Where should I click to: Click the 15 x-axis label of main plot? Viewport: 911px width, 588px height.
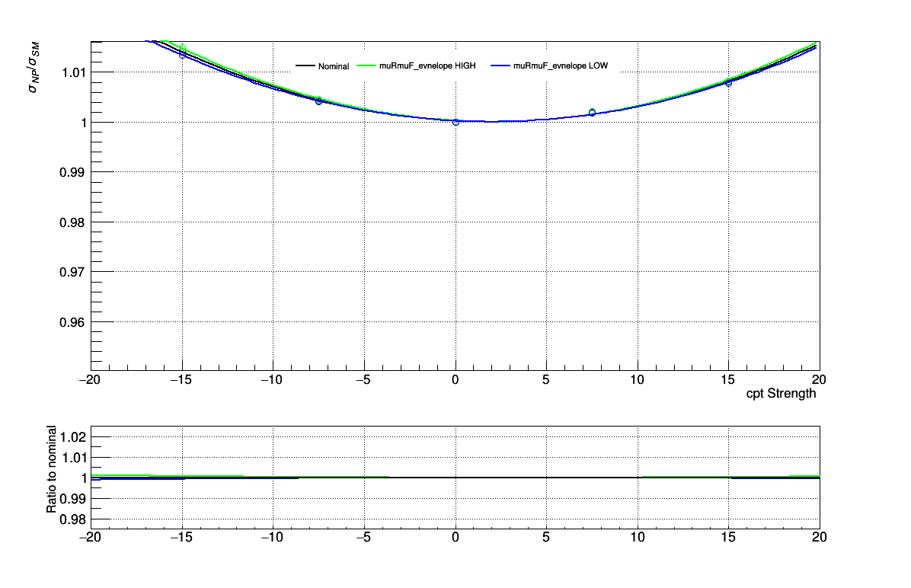728,380
